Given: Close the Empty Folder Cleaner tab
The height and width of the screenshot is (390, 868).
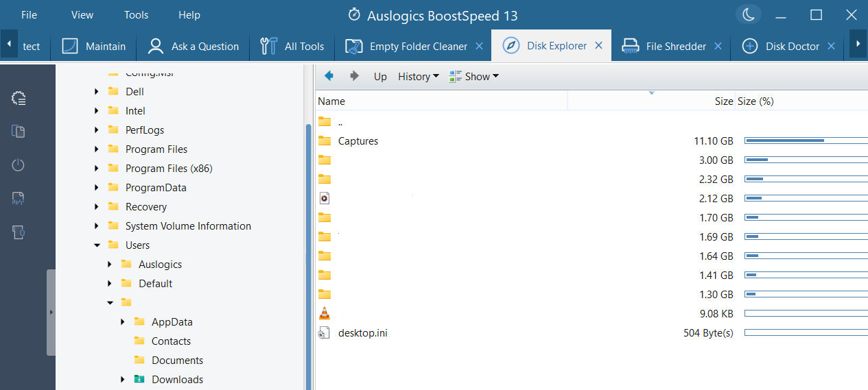Looking at the screenshot, I should [x=479, y=46].
